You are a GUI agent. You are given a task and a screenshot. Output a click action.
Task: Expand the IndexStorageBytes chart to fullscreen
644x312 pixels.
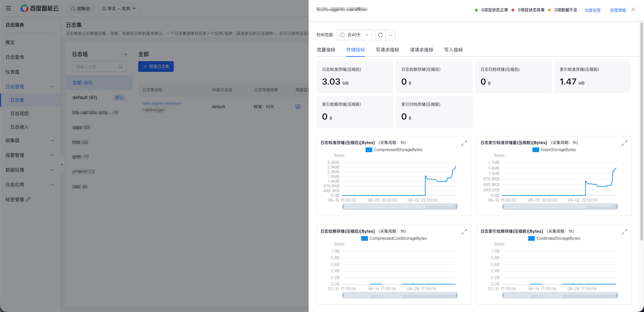625,143
